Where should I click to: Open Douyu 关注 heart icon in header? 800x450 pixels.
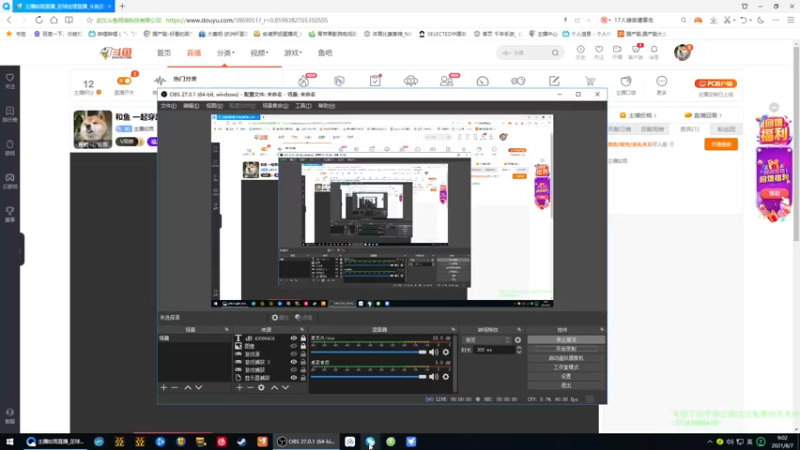tap(599, 52)
